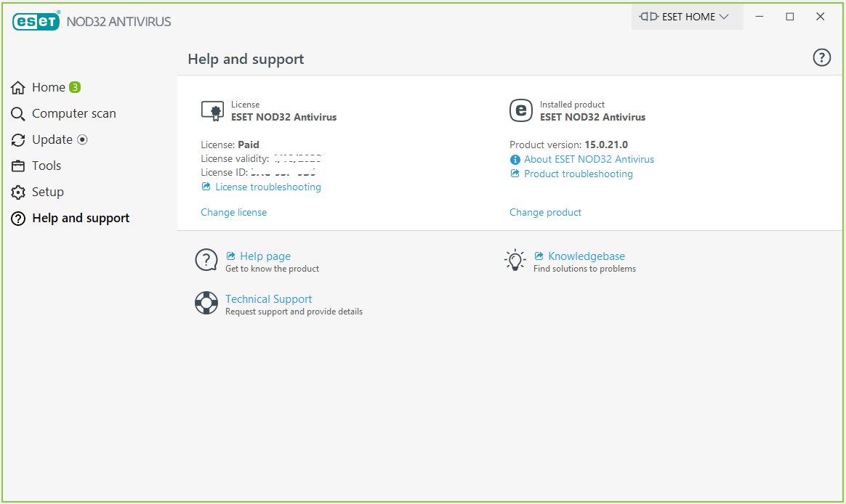Open About ESET NOD32 Antivirus
This screenshot has width=846, height=504.
pyautogui.click(x=589, y=160)
